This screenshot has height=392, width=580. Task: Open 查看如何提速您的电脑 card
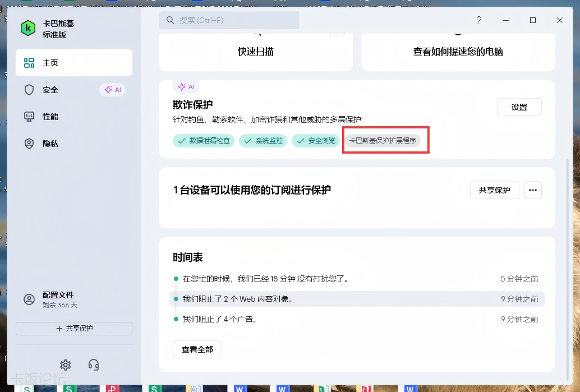tap(458, 52)
